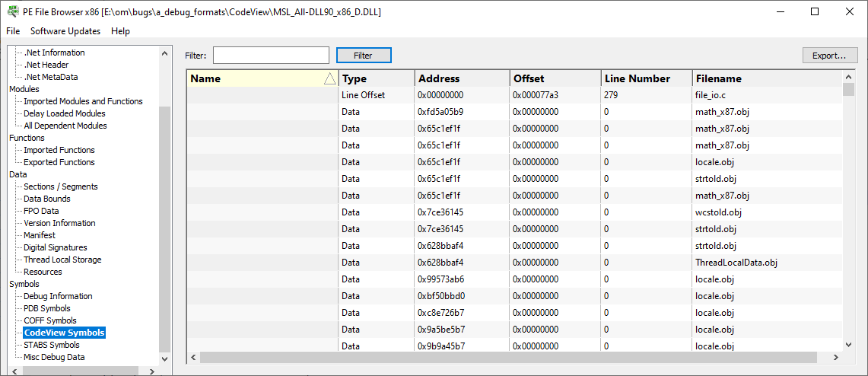
Task: Click the tree panel scroll-down arrow
Action: [x=164, y=358]
